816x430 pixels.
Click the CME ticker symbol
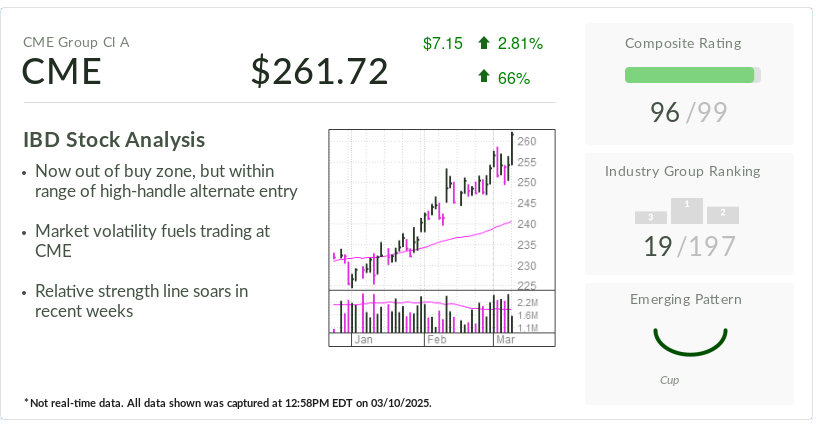61,71
